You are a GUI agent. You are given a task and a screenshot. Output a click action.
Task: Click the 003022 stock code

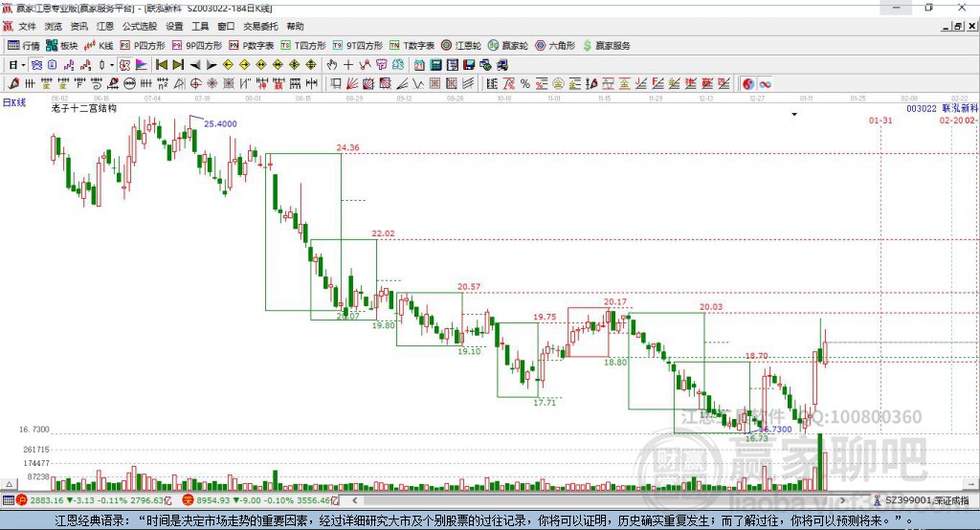(922, 108)
